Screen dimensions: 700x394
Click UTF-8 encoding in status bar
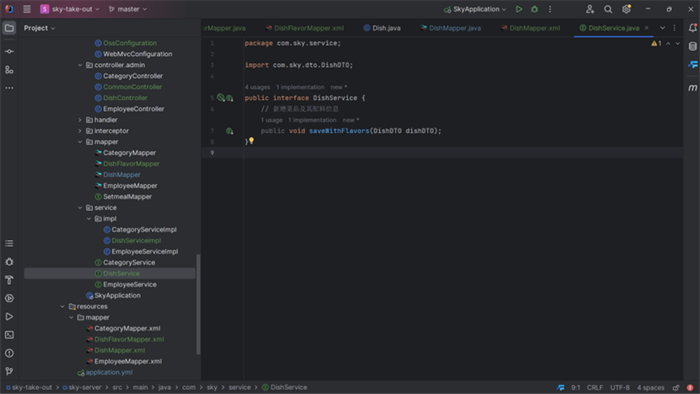[x=620, y=387]
